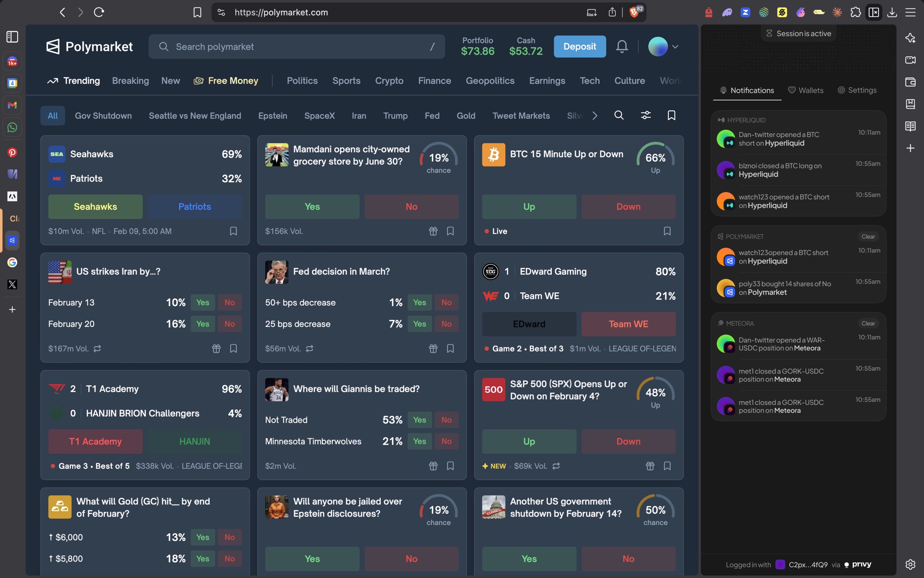924x578 pixels.
Task: Open the reading list icon in right toolbar
Action: click(910, 126)
